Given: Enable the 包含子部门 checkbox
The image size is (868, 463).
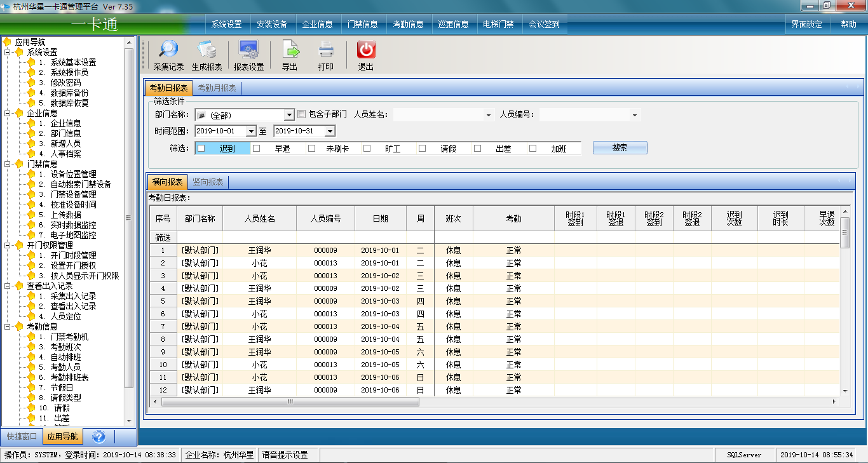Looking at the screenshot, I should click(x=302, y=114).
